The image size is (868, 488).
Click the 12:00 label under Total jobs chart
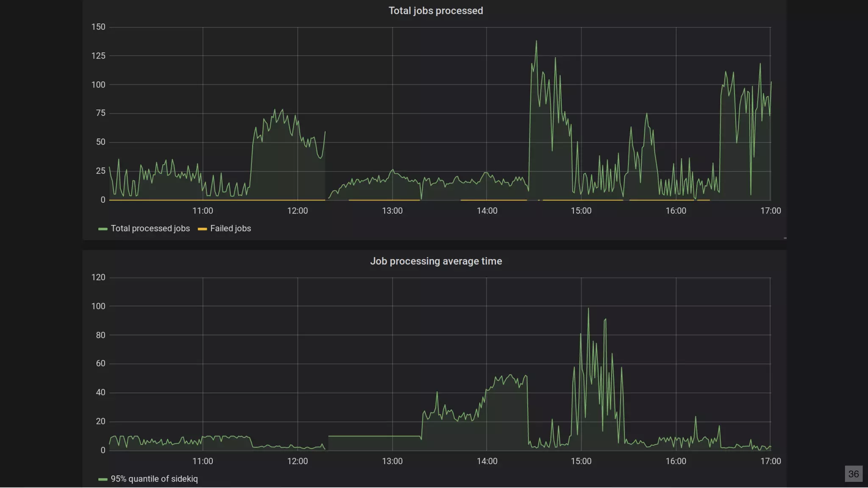coord(297,211)
